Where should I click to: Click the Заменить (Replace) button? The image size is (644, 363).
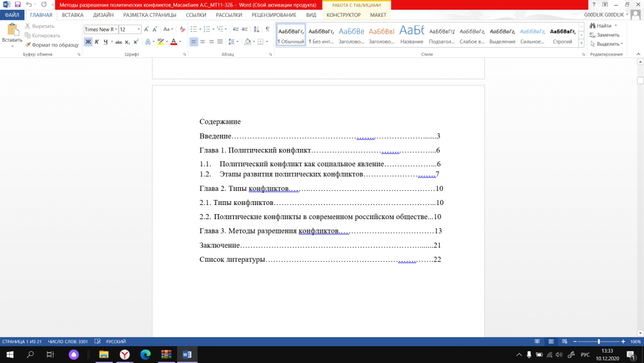click(x=607, y=35)
